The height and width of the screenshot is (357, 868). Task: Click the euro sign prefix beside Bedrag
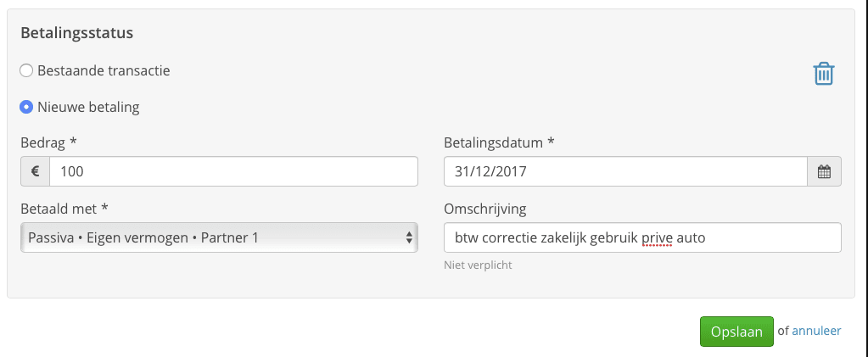click(x=36, y=171)
